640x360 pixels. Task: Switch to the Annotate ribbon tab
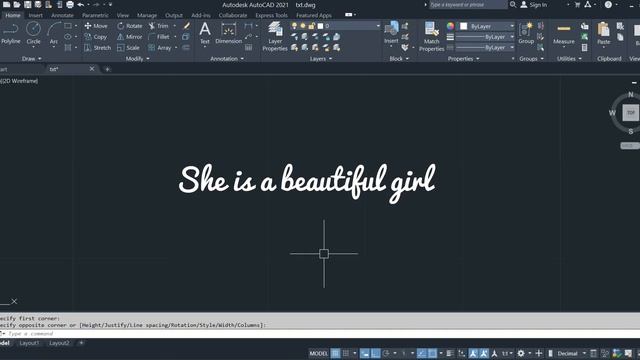[x=62, y=15]
